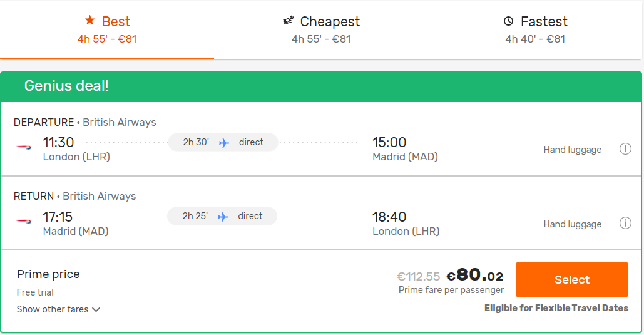Click Eligible for Flexible Travel Dates

tap(556, 308)
